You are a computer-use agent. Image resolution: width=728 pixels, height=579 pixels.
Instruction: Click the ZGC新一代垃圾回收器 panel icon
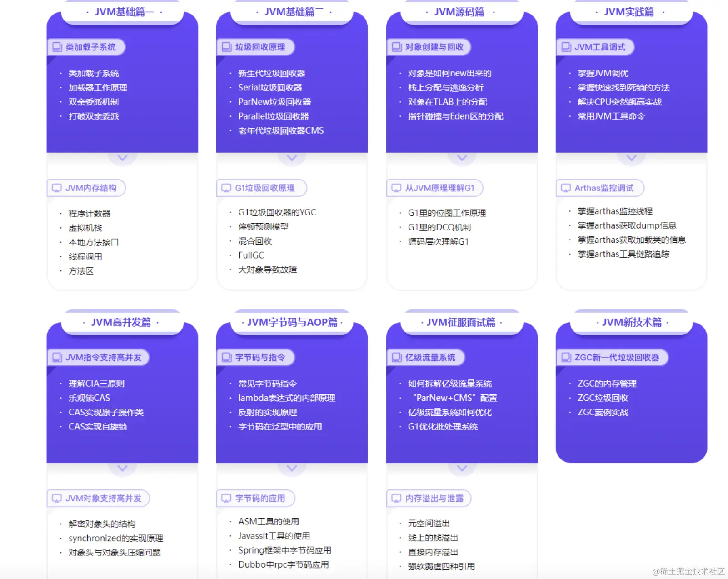pyautogui.click(x=565, y=357)
